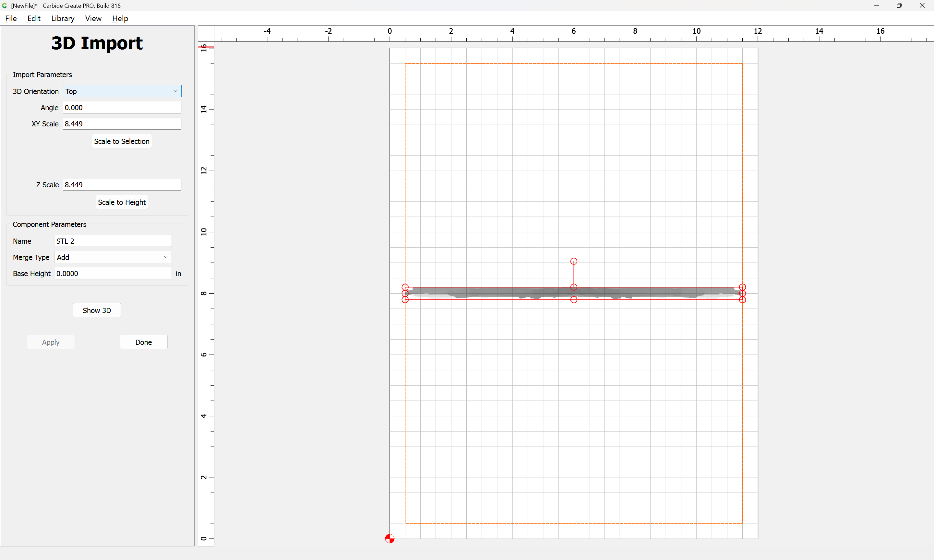Screen dimensions: 934x560
Task: Open the Help menu
Action: (120, 18)
